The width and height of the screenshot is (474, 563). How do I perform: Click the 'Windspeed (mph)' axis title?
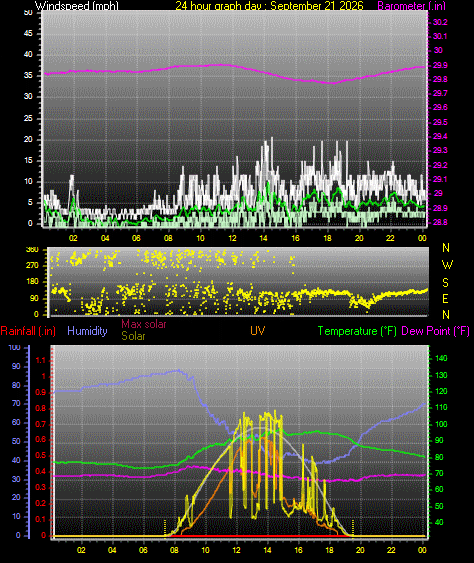pos(76,5)
